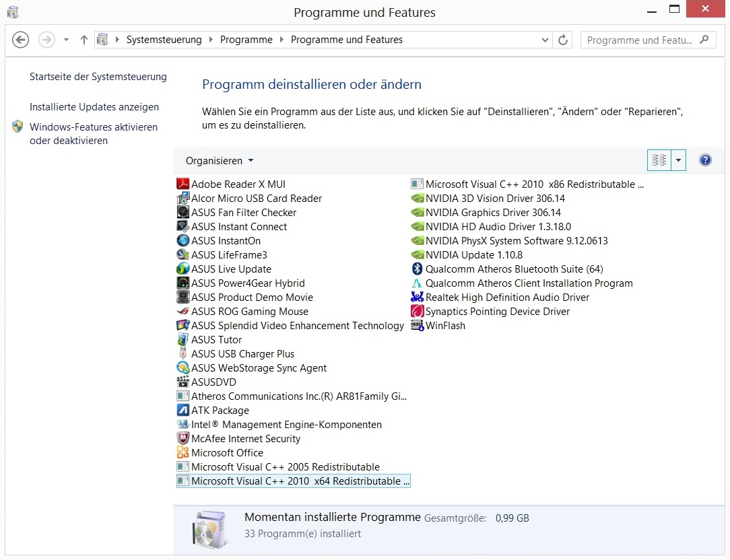Click the Adobe Reader X MUI icon
The width and height of the screenshot is (730, 560).
[x=183, y=184]
